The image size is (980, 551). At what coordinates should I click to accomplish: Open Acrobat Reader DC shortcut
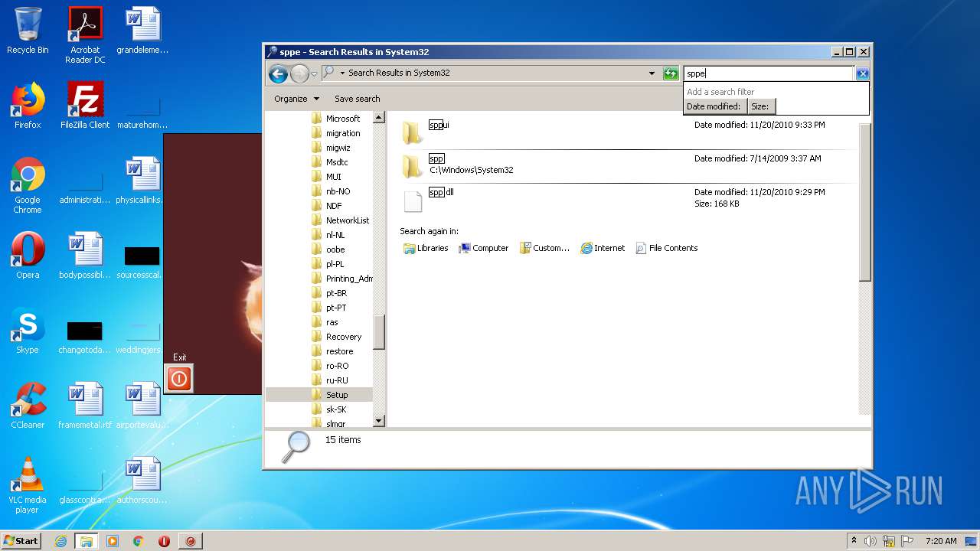(85, 35)
